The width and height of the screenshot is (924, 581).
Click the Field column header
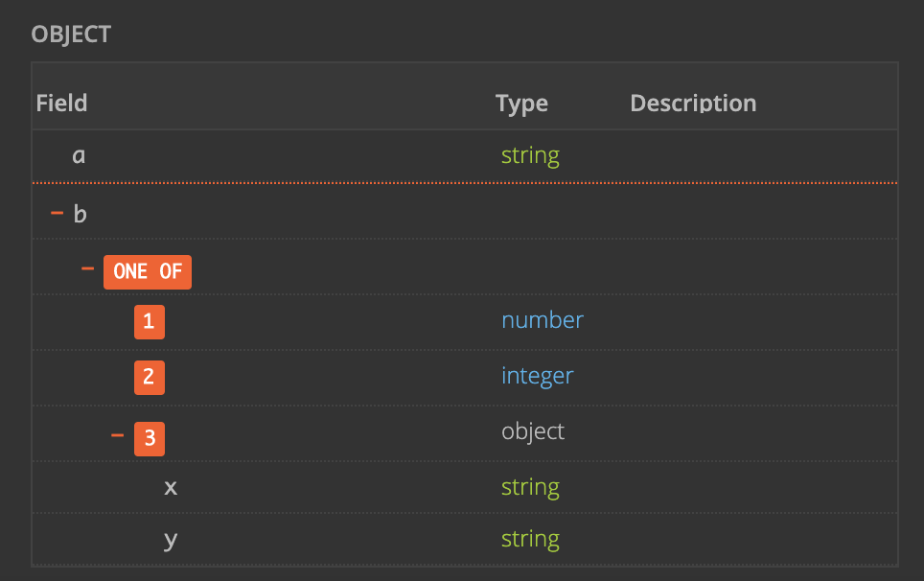coord(61,103)
